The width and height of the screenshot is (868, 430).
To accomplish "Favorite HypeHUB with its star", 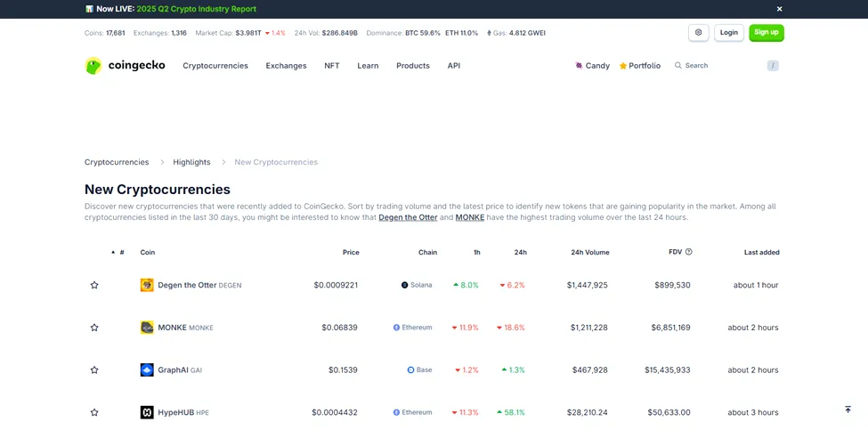I will pos(94,412).
